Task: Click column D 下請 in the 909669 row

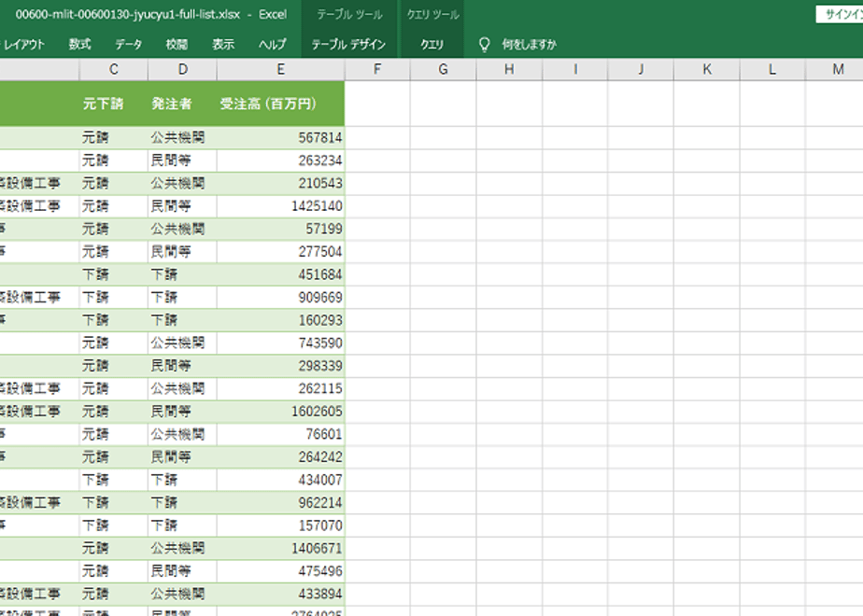Action: point(164,298)
